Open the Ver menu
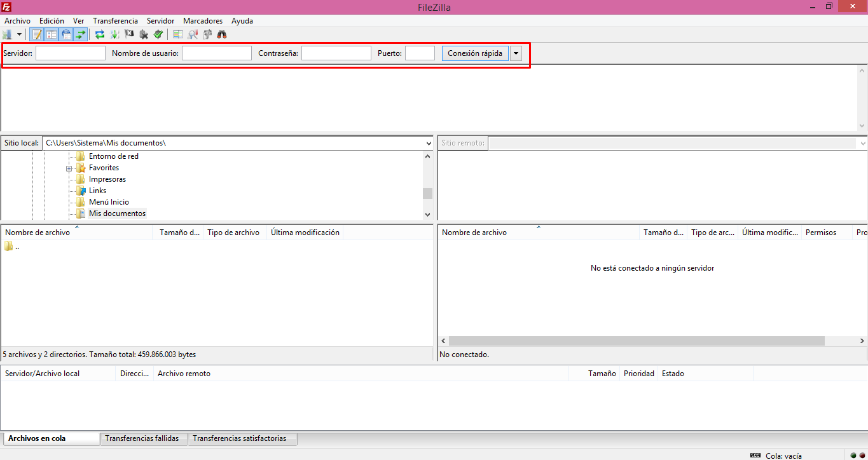The width and height of the screenshot is (868, 460). [78, 21]
